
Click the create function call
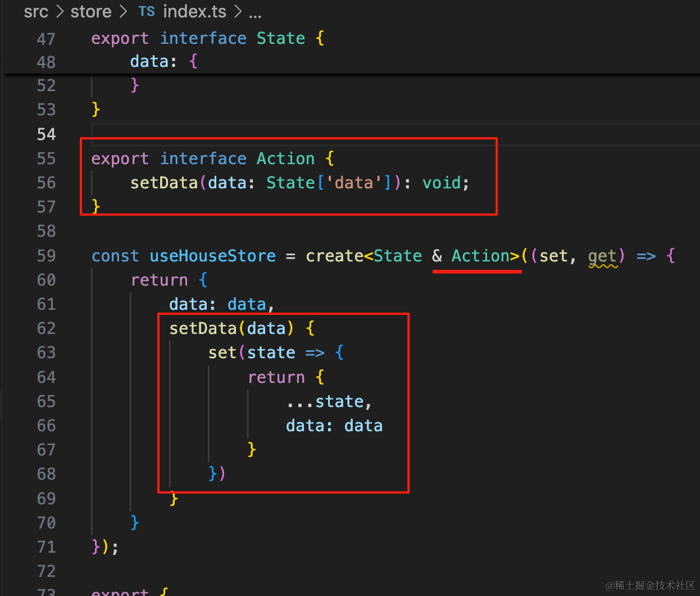coord(335,256)
